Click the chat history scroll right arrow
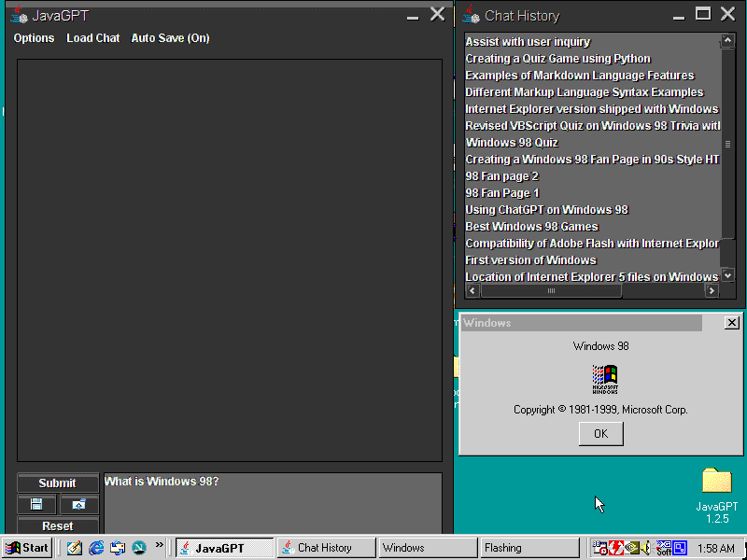The width and height of the screenshot is (747, 560). pyautogui.click(x=712, y=290)
